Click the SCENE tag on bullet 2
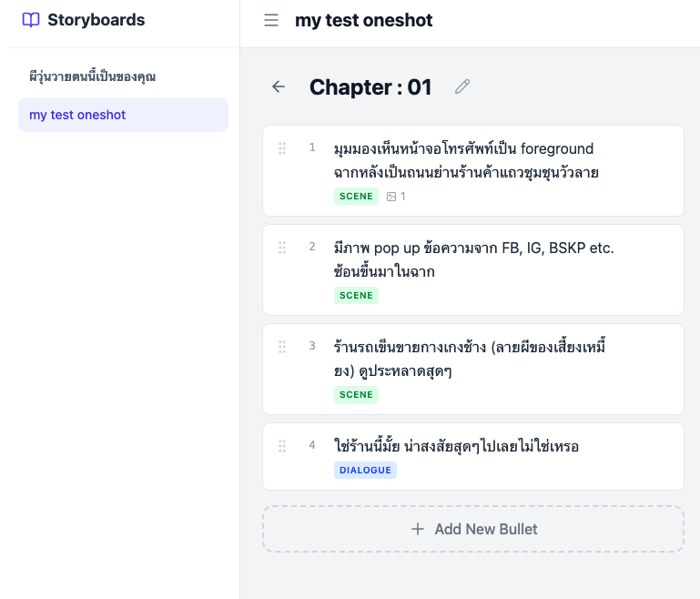Screen dimensions: 700x599 point(356,296)
